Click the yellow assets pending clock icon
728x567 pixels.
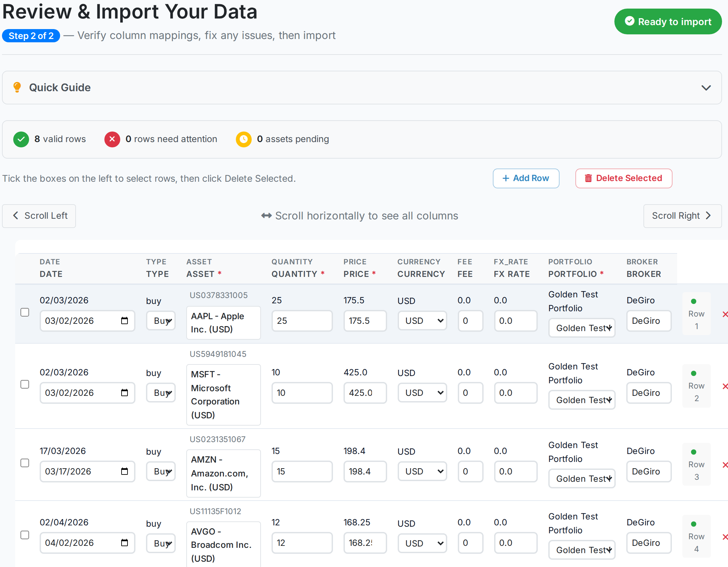pos(244,139)
